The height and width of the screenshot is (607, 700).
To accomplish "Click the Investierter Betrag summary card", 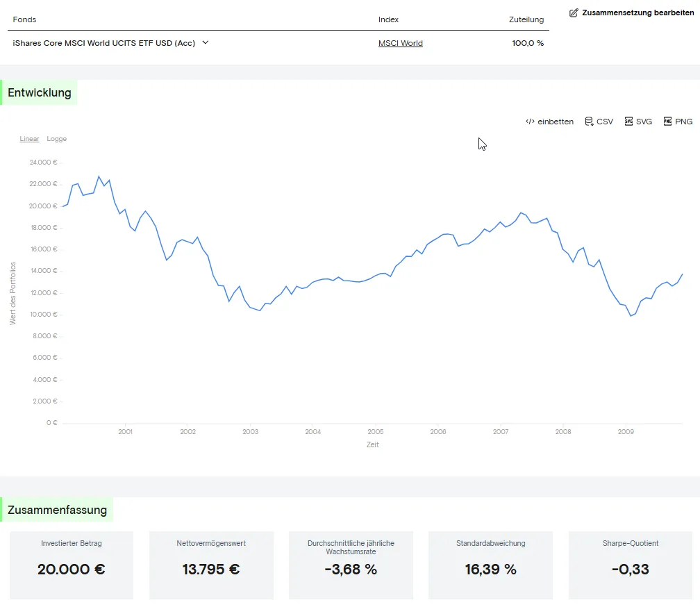I will click(x=72, y=565).
